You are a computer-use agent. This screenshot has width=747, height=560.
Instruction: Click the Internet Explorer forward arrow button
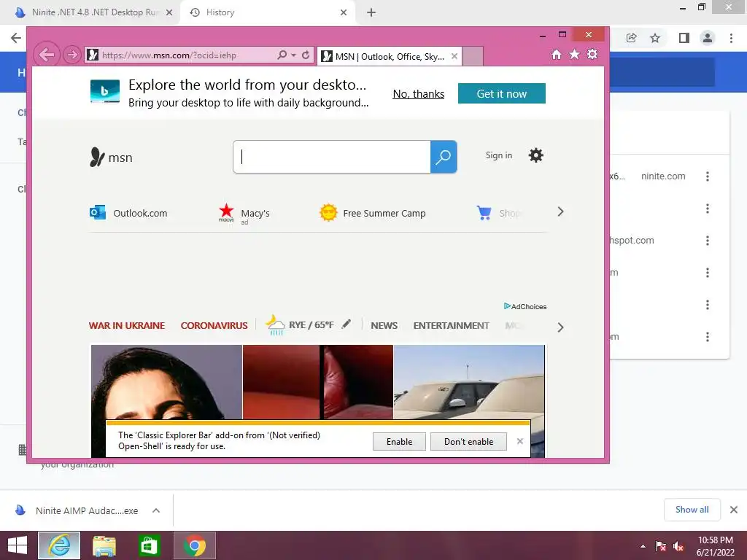72,55
